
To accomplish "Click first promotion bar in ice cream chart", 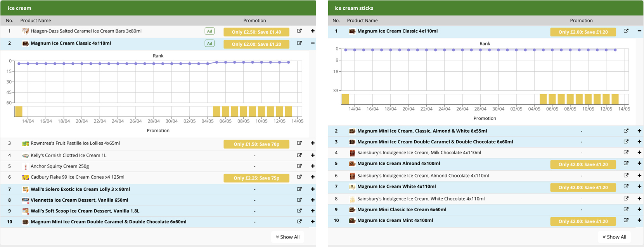I will click(x=19, y=112).
